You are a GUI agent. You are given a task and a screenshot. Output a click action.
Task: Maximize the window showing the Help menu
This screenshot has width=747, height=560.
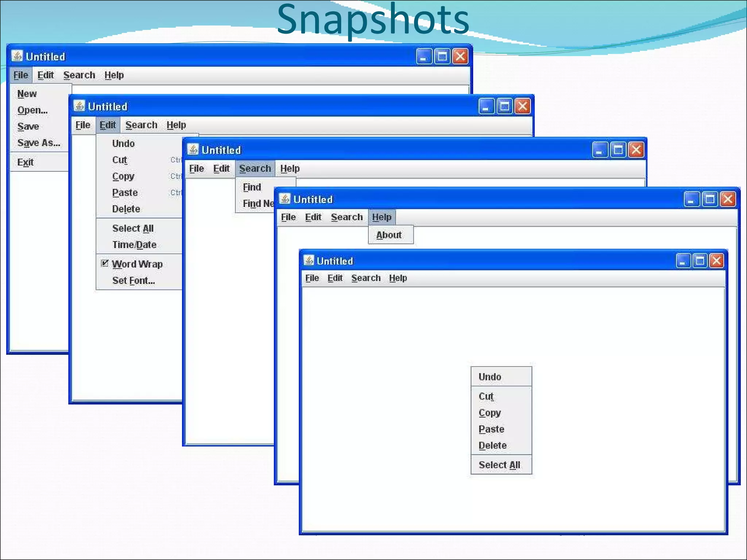(x=710, y=199)
